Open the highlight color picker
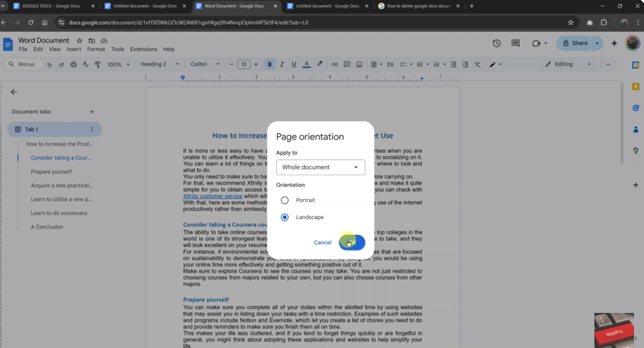The width and height of the screenshot is (644, 348). coord(320,64)
